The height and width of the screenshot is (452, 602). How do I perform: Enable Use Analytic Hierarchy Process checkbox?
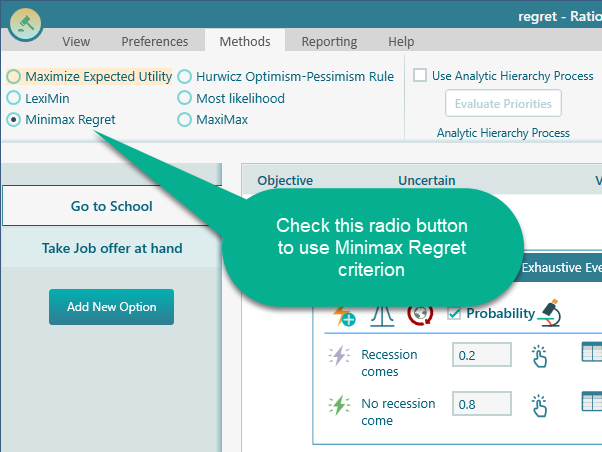(420, 76)
